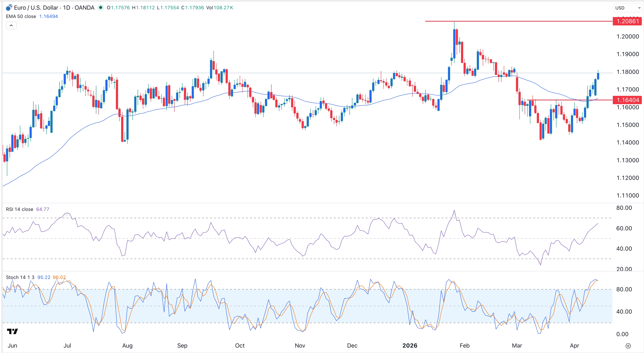Click the 1.16404 support price label
Viewport: 644px width, 353px height.
627,100
